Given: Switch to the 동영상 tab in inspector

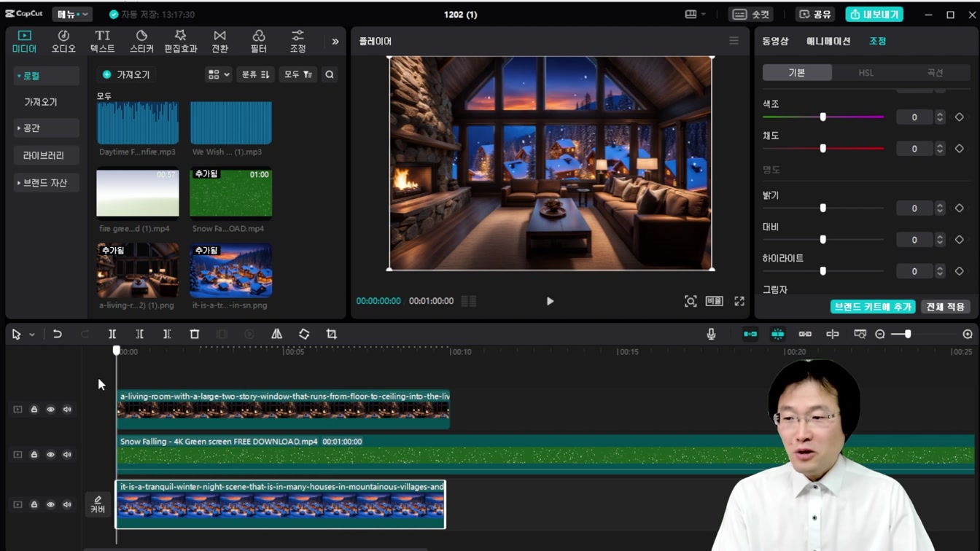Looking at the screenshot, I should coord(775,42).
